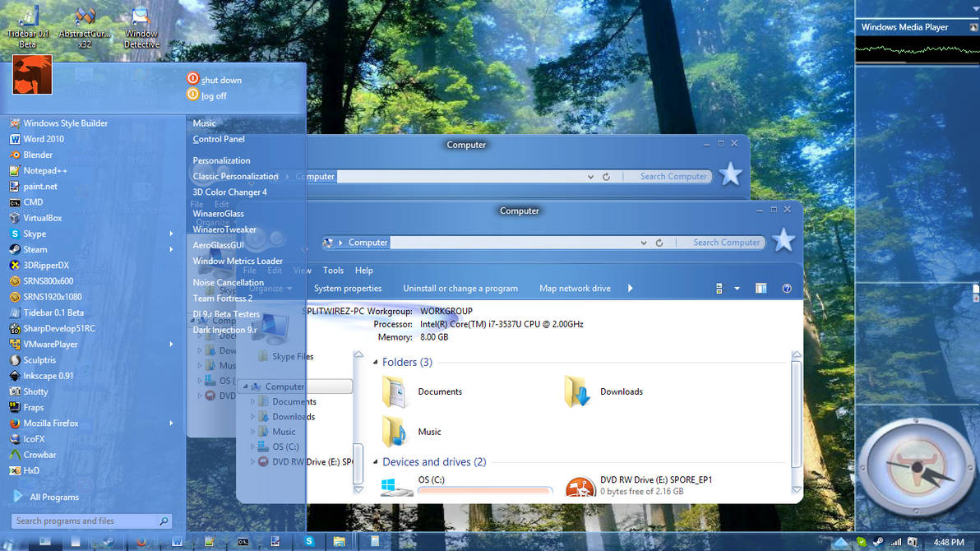Click the change view icon in Explorer toolbar
Viewport: 980px width, 551px height.
point(719,289)
